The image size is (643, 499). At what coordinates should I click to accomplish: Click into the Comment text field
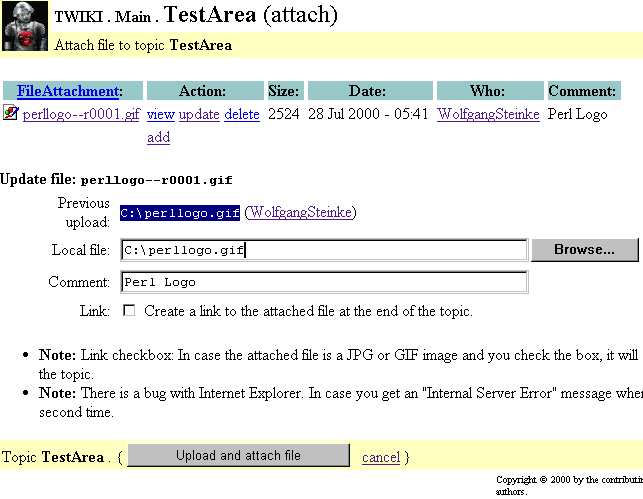point(323,282)
